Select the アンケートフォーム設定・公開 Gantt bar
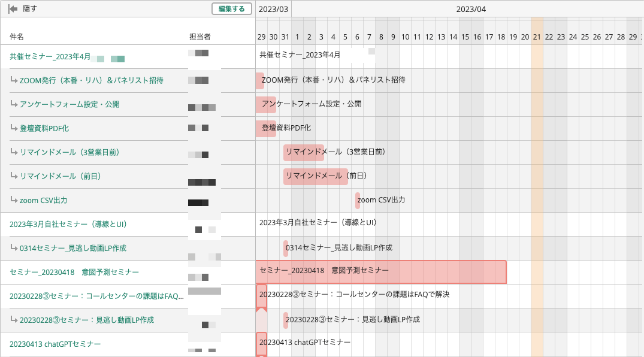 pyautogui.click(x=266, y=104)
